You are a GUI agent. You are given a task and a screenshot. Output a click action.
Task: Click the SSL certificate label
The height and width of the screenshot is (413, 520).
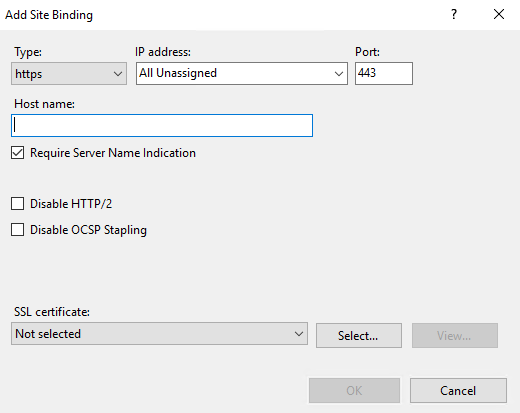click(52, 312)
